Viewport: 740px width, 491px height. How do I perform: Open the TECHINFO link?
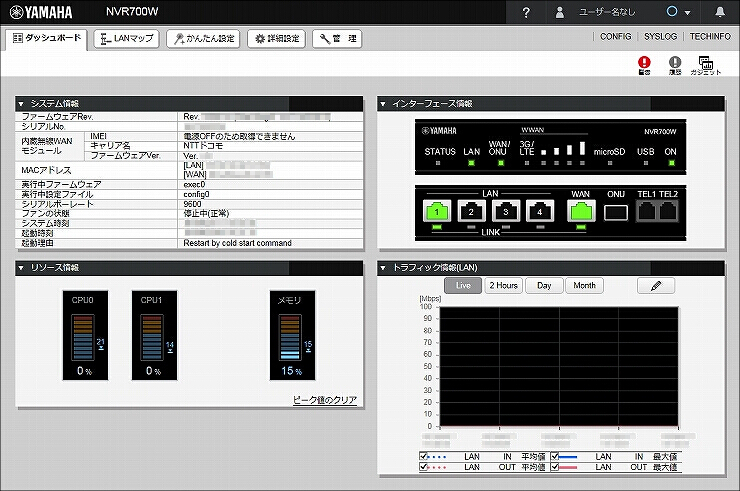click(710, 36)
